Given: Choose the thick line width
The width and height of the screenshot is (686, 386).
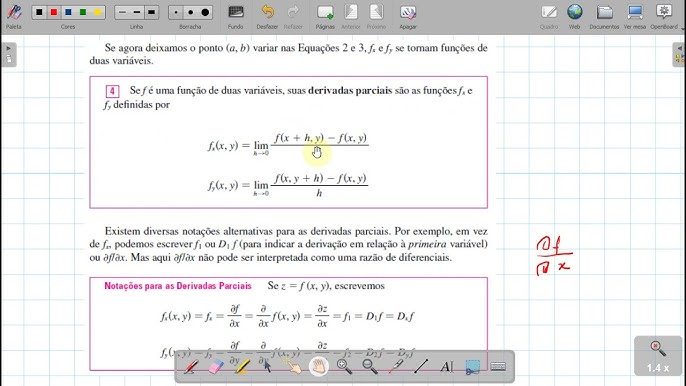Looking at the screenshot, I should click(151, 12).
